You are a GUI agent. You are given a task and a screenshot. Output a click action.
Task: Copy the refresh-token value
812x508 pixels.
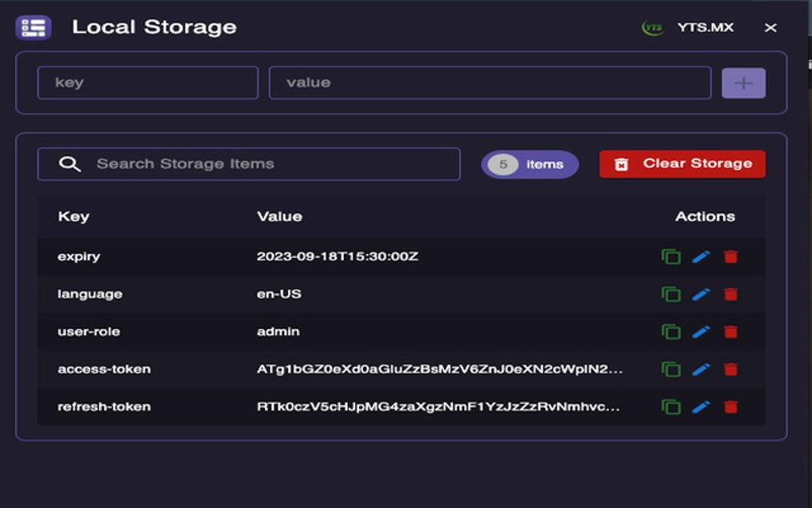(x=671, y=406)
